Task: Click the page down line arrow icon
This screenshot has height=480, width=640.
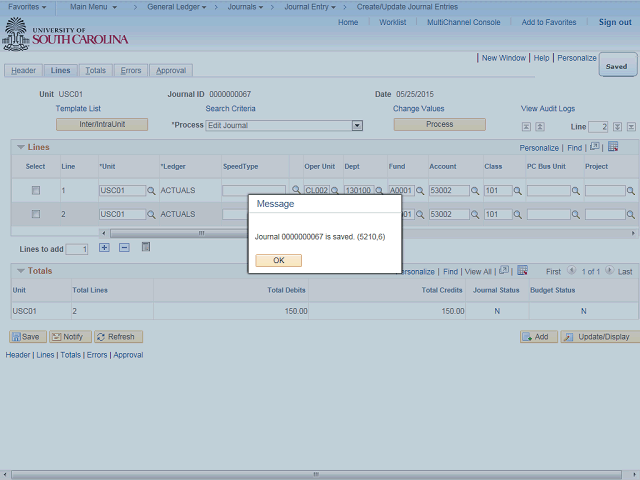Action: pyautogui.click(x=617, y=127)
